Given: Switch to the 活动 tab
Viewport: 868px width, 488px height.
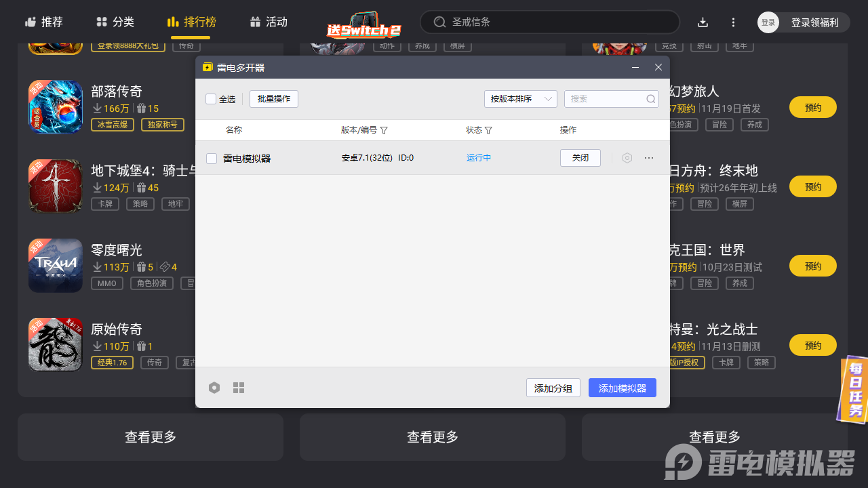Looking at the screenshot, I should (269, 22).
